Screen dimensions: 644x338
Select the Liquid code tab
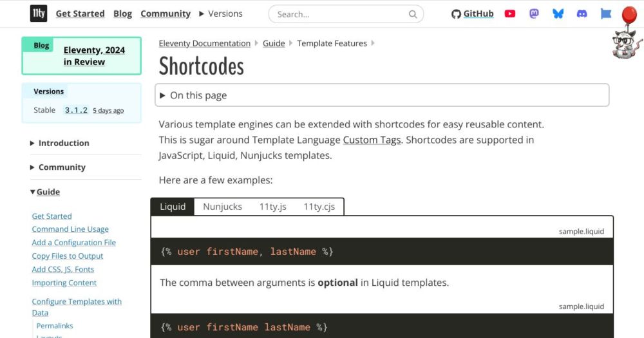(x=173, y=207)
